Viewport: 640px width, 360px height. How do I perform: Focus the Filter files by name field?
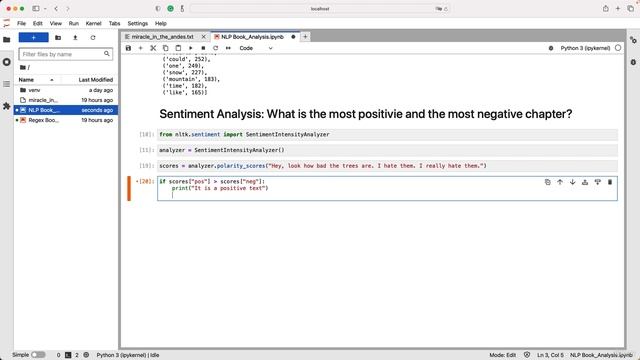[65, 54]
